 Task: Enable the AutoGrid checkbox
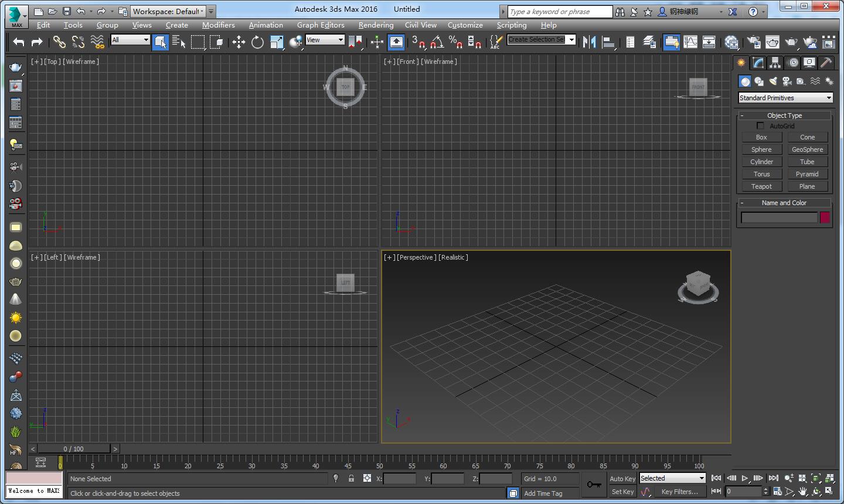(x=760, y=126)
